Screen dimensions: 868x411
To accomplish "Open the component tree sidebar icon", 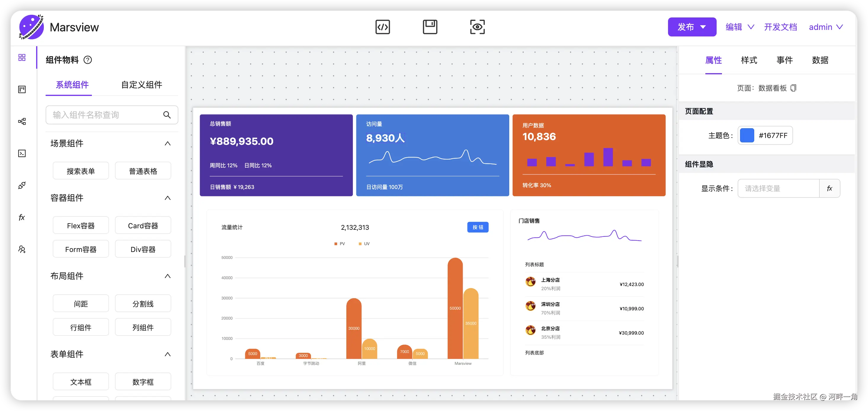I will [22, 121].
